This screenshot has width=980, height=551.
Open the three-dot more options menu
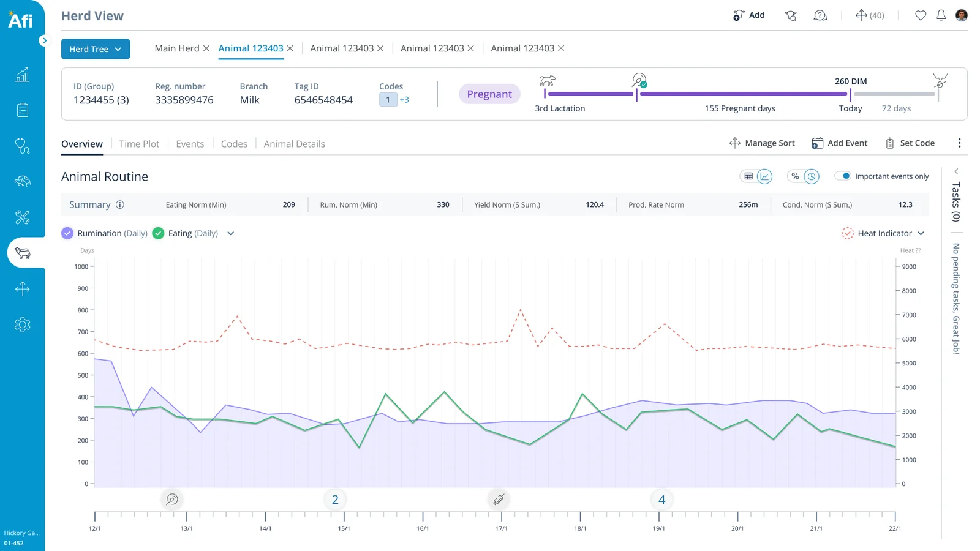tap(959, 143)
